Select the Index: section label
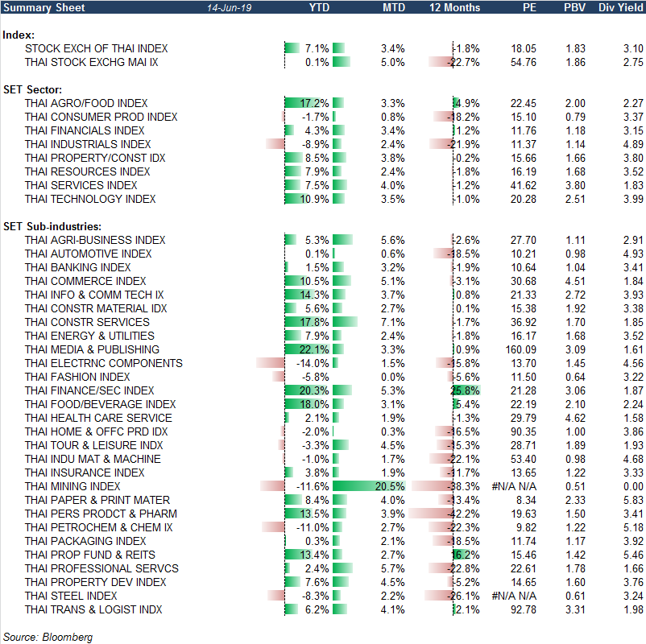 pyautogui.click(x=19, y=35)
